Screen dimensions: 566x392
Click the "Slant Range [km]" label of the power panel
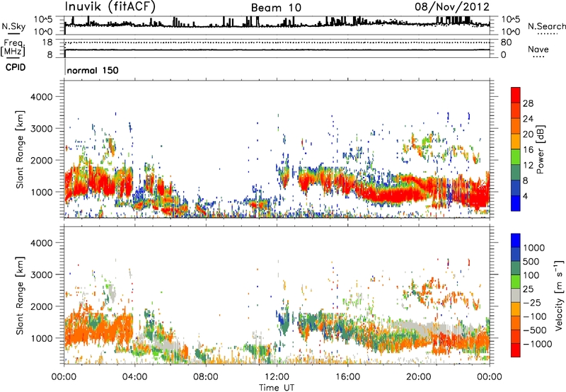pyautogui.click(x=21, y=149)
